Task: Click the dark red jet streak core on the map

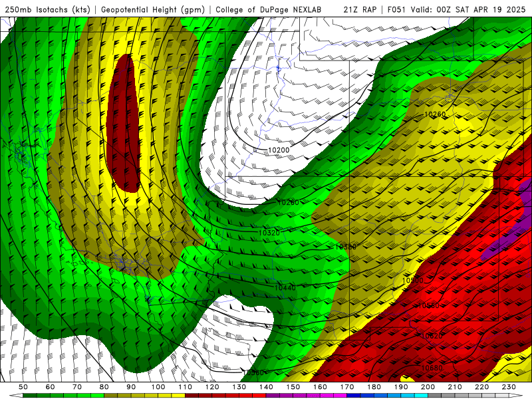Action: pos(124,124)
